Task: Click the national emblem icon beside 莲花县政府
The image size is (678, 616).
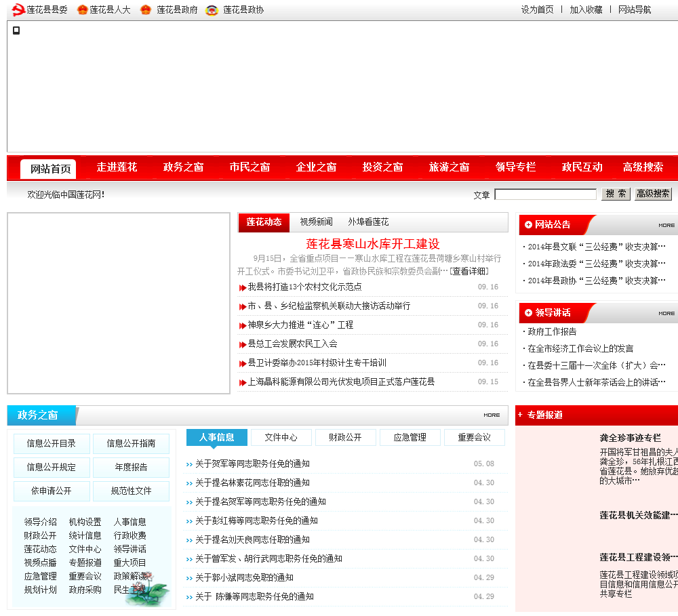Action: coord(146,9)
